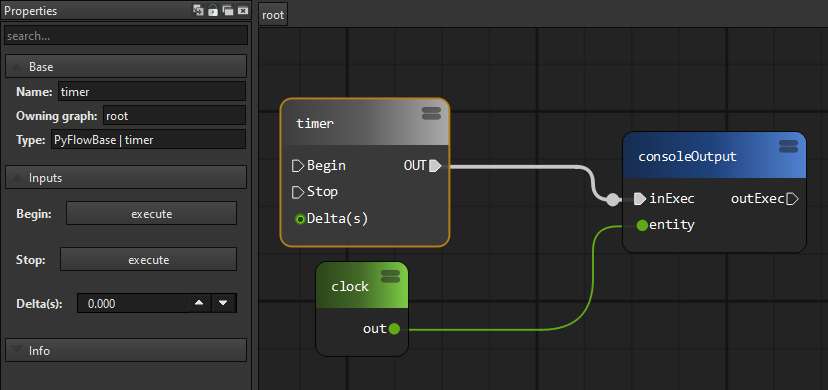Select the timer node header

[x=364, y=123]
